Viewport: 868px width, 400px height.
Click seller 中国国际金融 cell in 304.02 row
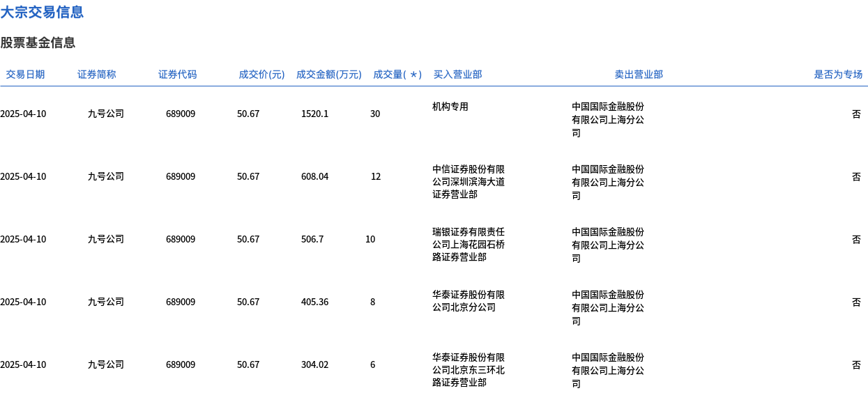pos(608,370)
